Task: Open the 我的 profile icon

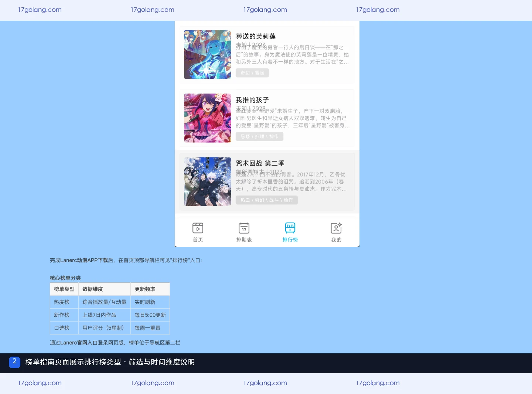Action: [x=336, y=228]
